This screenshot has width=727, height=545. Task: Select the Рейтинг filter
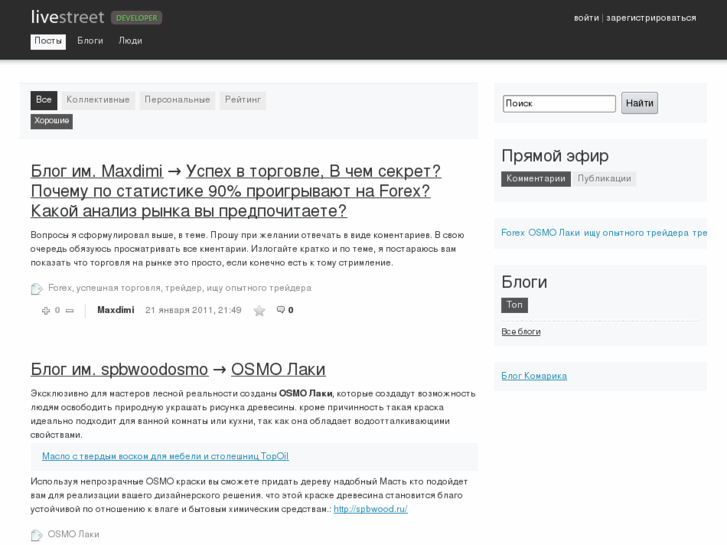point(242,100)
